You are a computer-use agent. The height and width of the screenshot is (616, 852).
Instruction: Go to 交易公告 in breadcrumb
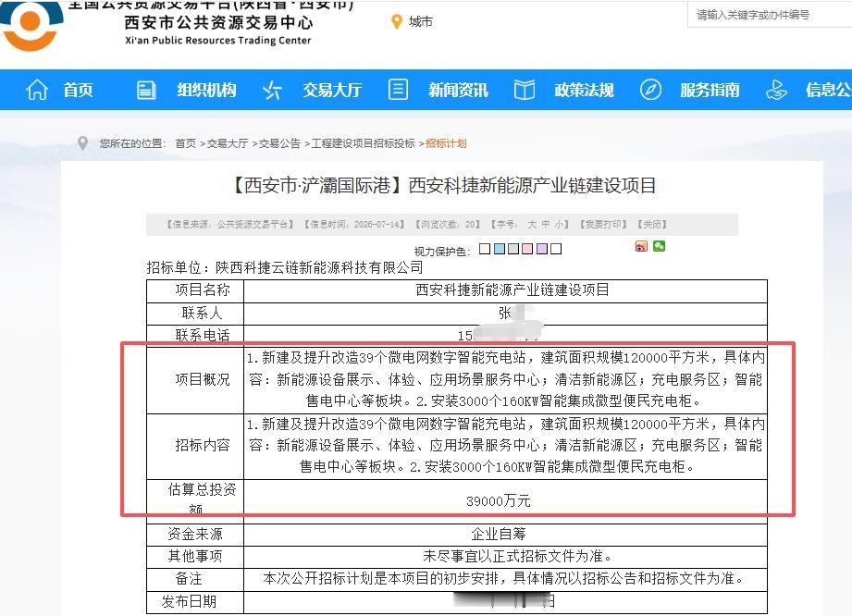pos(279,143)
